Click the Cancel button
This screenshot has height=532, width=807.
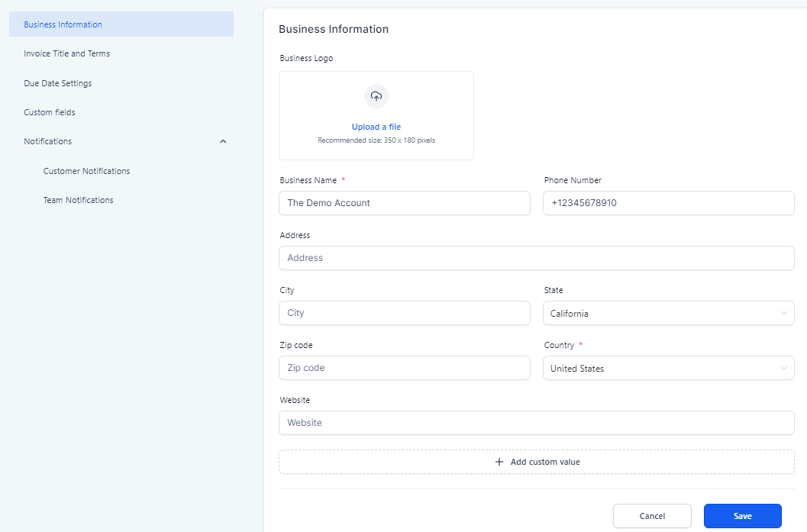(x=652, y=516)
